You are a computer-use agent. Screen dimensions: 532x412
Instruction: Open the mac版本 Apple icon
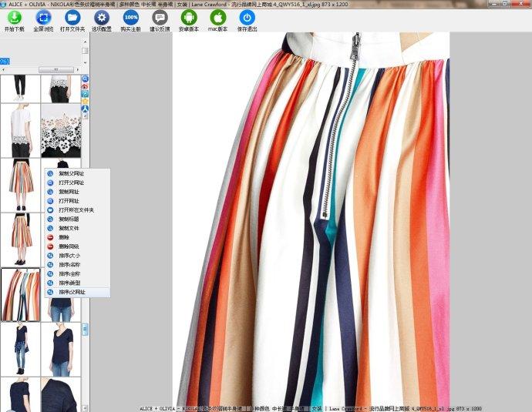click(218, 21)
